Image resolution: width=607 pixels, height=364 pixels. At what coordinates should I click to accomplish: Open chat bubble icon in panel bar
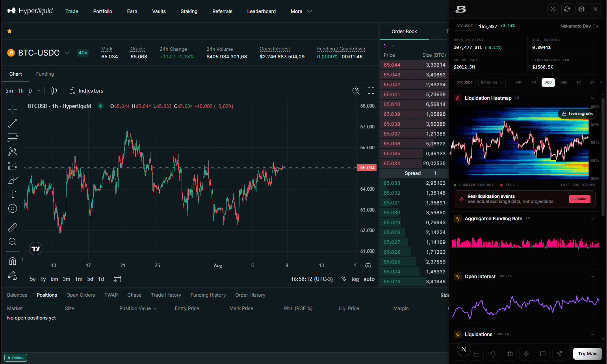click(x=543, y=354)
